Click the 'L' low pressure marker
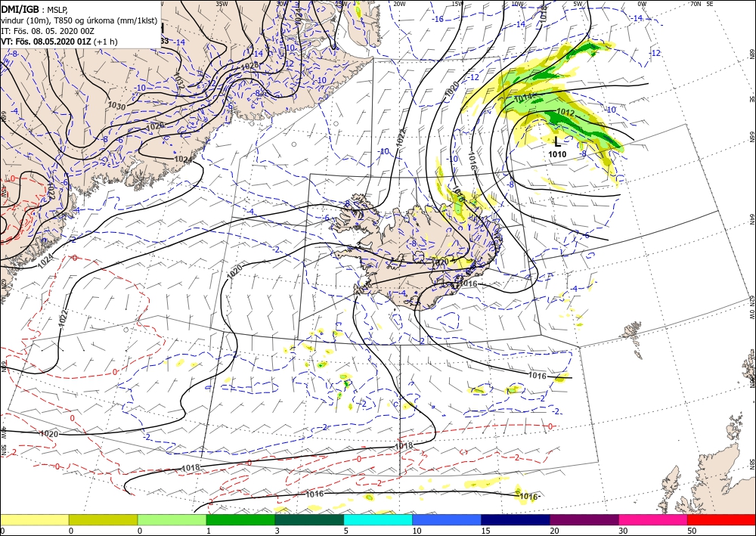The width and height of the screenshot is (756, 536). pyautogui.click(x=557, y=141)
